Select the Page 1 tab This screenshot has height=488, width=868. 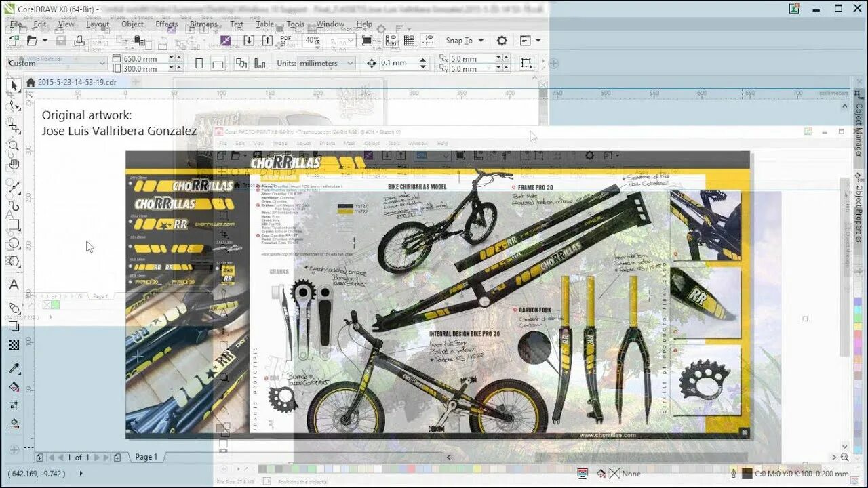click(x=146, y=457)
